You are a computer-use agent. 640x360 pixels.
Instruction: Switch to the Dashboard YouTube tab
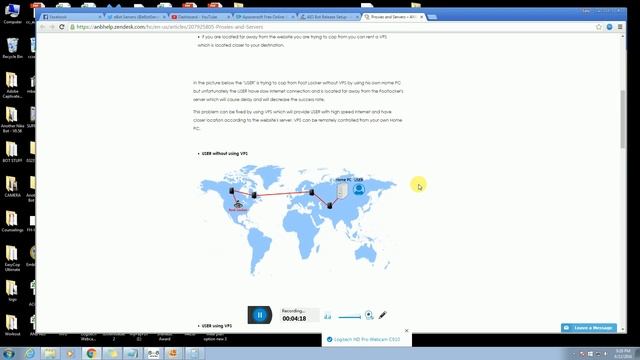tap(200, 17)
